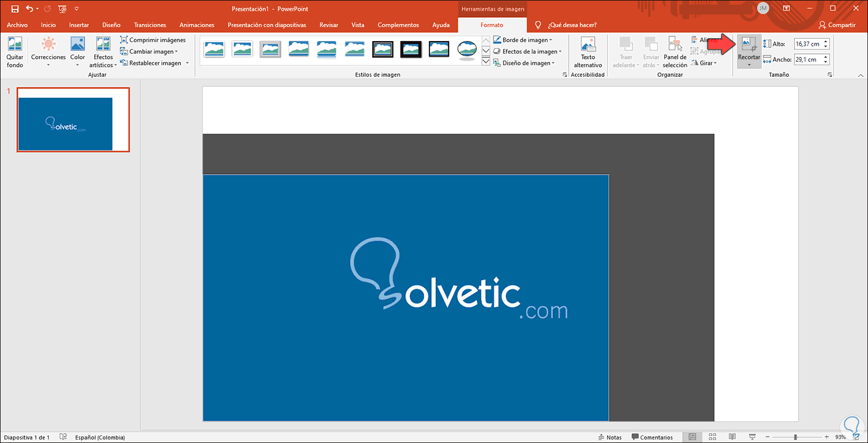The image size is (868, 443).
Task: Open Borde de imagen options
Action: pos(523,40)
